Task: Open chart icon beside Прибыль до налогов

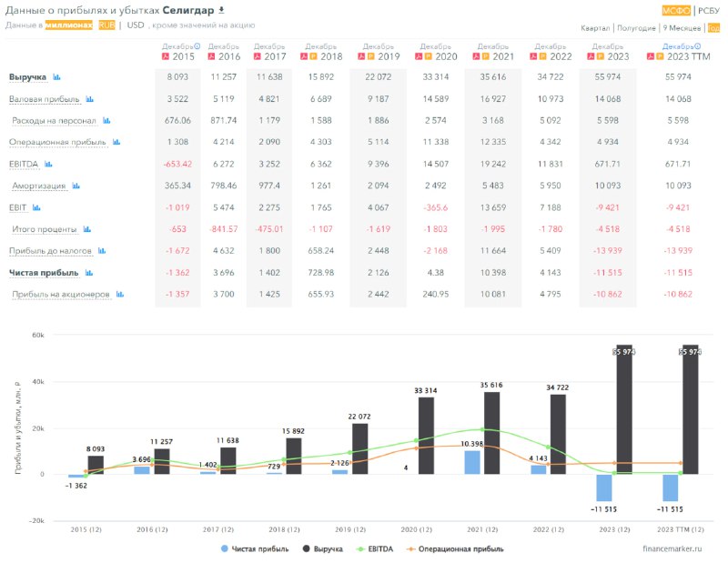Action: coord(102,251)
